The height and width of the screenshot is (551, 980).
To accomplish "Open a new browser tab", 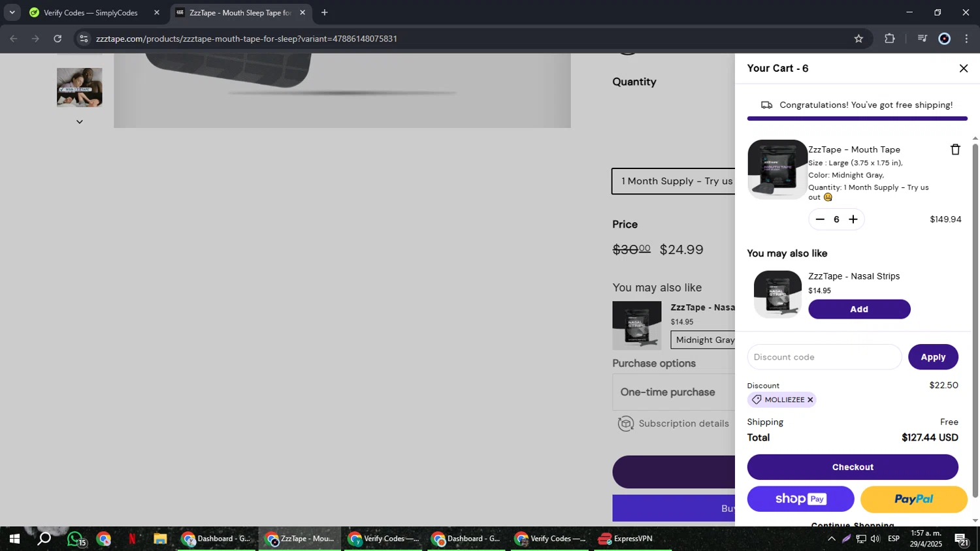I will (x=325, y=12).
